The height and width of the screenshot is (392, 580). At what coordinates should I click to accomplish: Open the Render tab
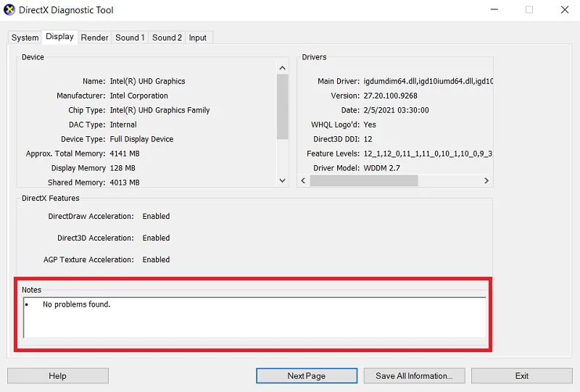[95, 38]
